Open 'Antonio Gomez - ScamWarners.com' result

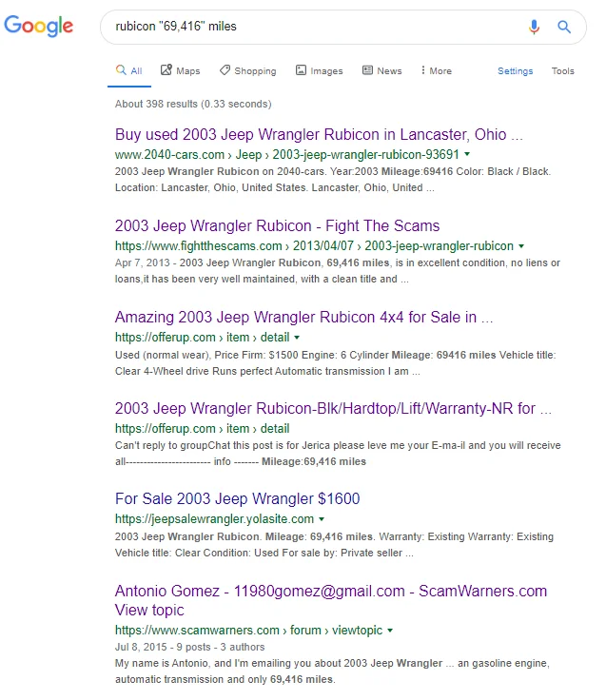click(x=331, y=600)
